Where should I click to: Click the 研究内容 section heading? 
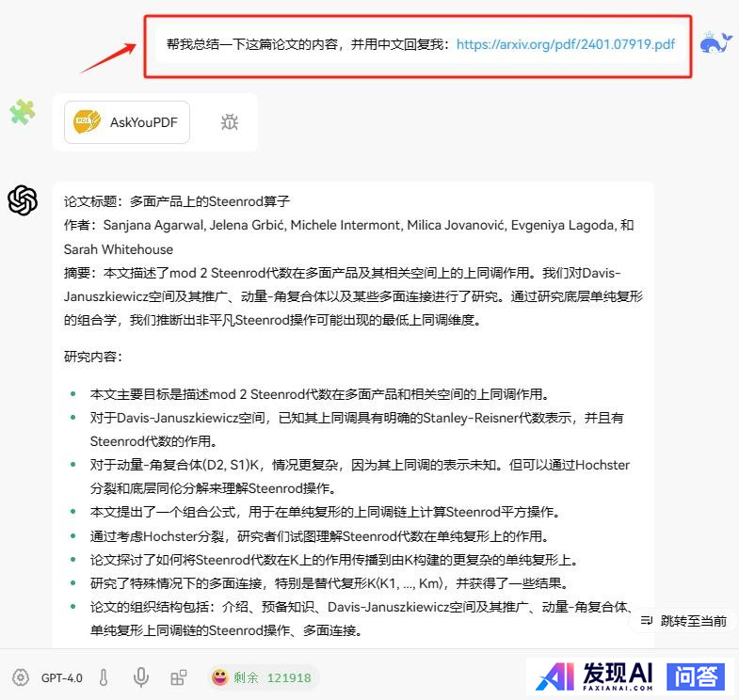click(x=92, y=358)
